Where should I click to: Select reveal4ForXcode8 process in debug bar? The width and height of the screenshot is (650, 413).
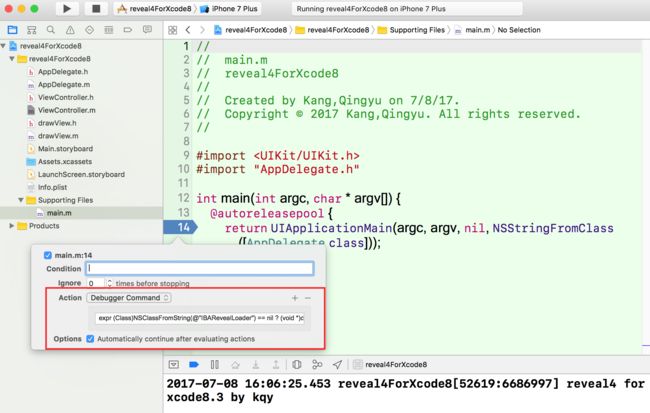[390, 364]
